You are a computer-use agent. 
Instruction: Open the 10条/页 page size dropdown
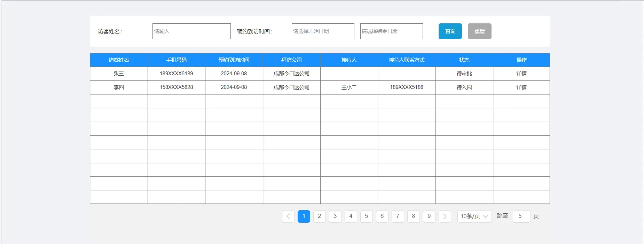tap(474, 216)
